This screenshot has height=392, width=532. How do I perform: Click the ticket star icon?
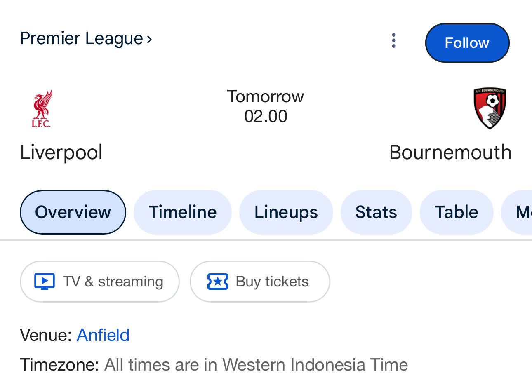[218, 282]
